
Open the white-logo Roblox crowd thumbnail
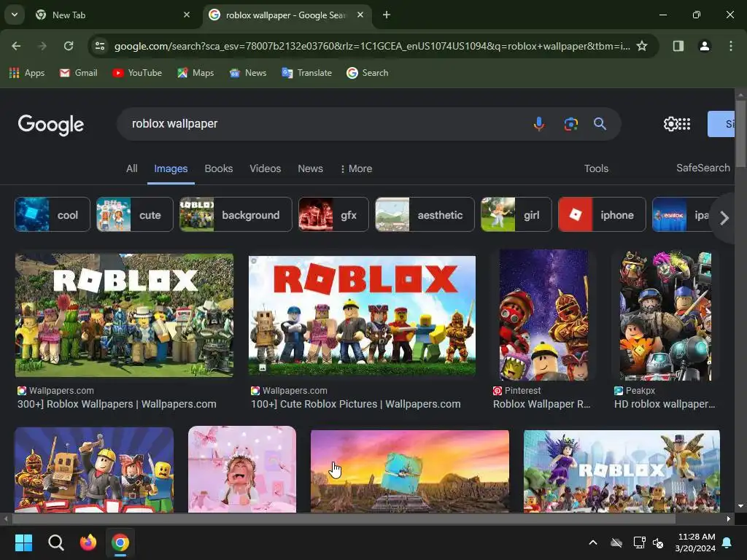pyautogui.click(x=124, y=315)
